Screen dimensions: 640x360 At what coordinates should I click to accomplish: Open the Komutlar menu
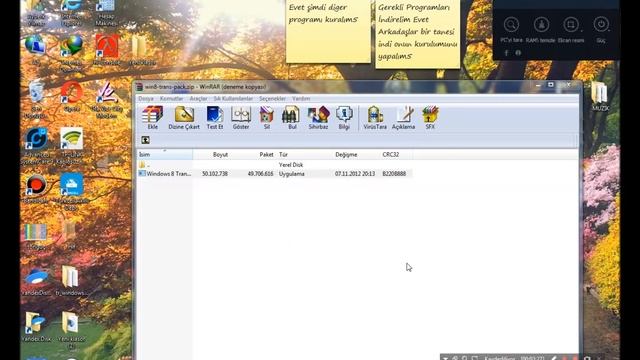coord(171,98)
